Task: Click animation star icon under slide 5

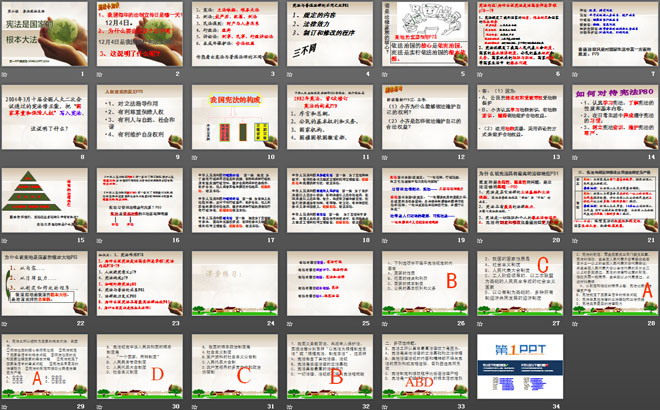Action: click(x=385, y=75)
